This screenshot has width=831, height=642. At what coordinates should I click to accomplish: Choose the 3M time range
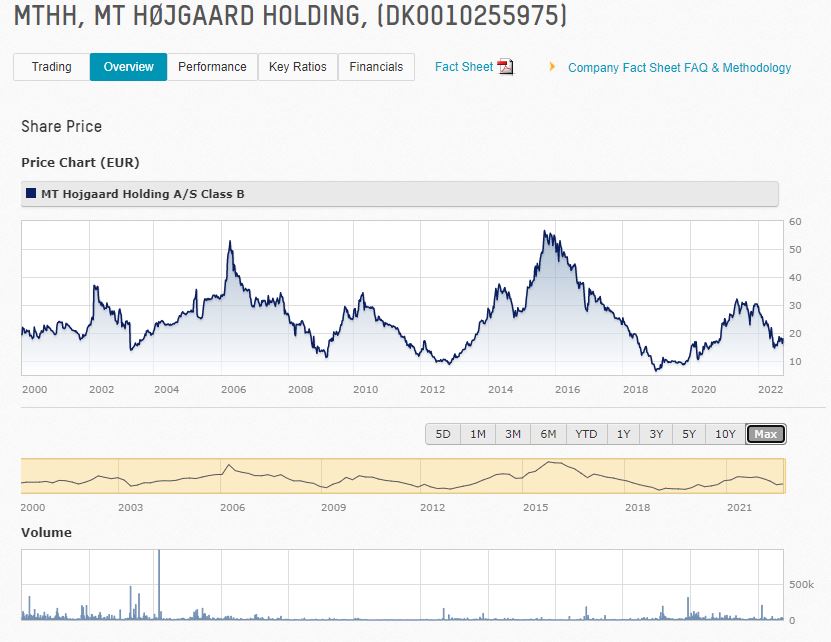click(513, 434)
